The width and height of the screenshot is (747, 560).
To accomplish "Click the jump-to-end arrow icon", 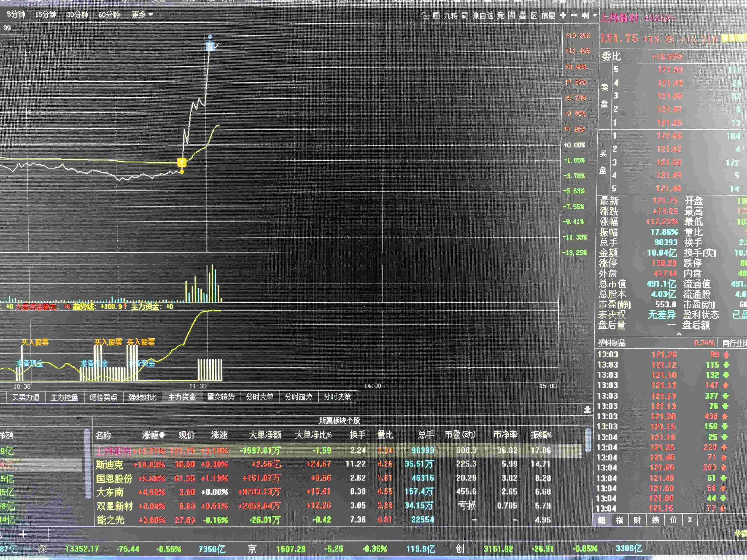I will point(585,15).
